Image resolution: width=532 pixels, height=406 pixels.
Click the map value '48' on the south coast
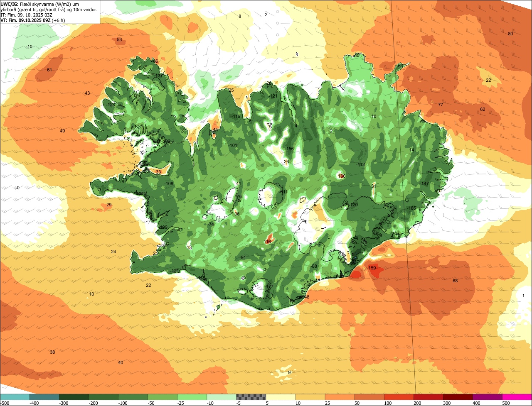tap(307, 297)
